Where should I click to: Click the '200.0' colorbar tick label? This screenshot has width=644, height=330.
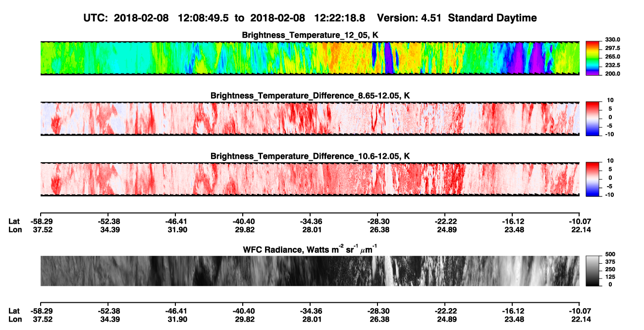[612, 74]
